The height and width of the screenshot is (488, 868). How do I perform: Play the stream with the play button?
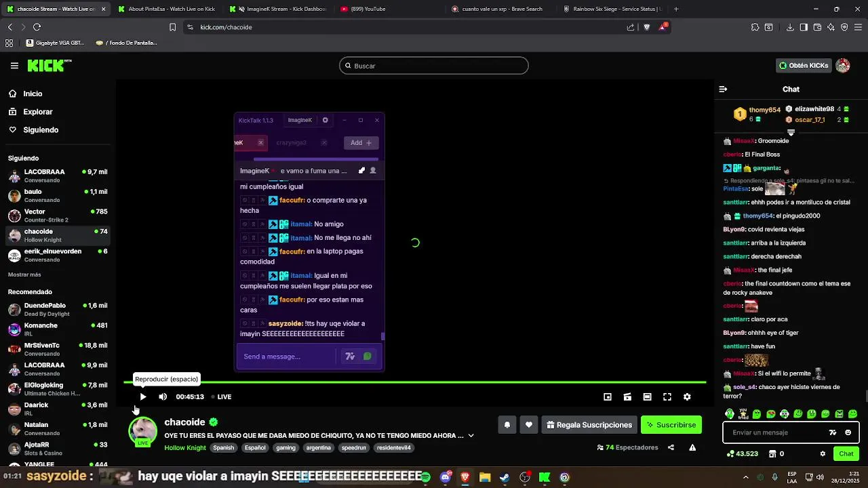pyautogui.click(x=142, y=396)
